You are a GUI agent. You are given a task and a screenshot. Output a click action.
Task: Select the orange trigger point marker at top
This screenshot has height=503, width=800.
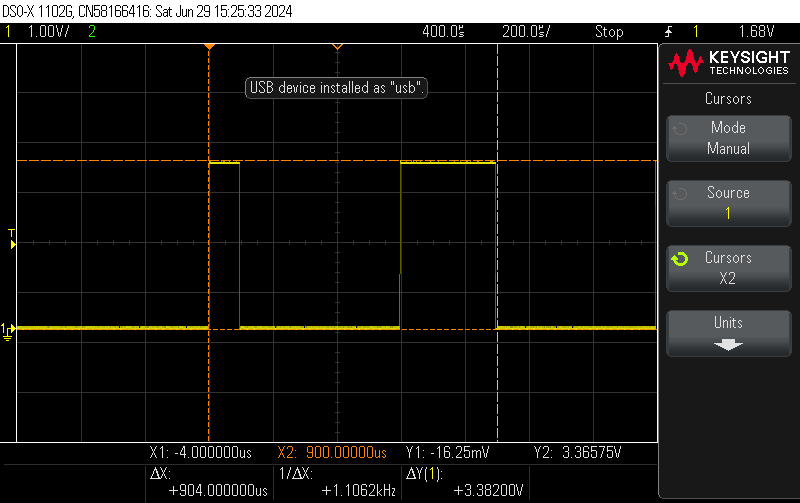click(x=209, y=47)
